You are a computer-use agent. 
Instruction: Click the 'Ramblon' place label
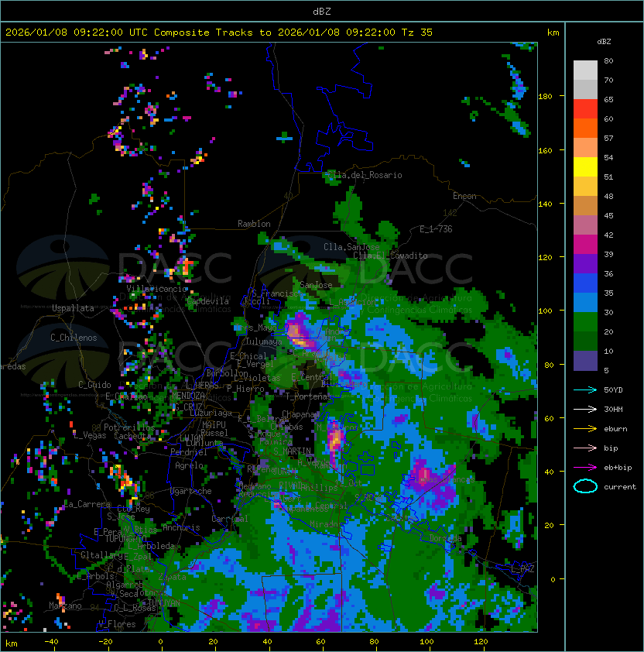(254, 224)
